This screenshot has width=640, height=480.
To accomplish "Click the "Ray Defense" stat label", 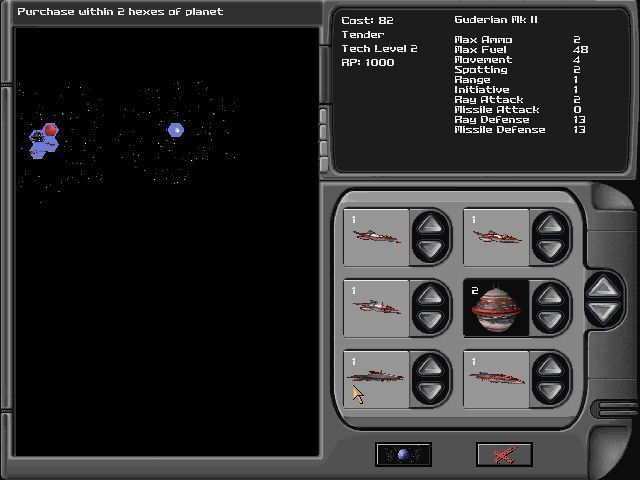I will (492, 120).
